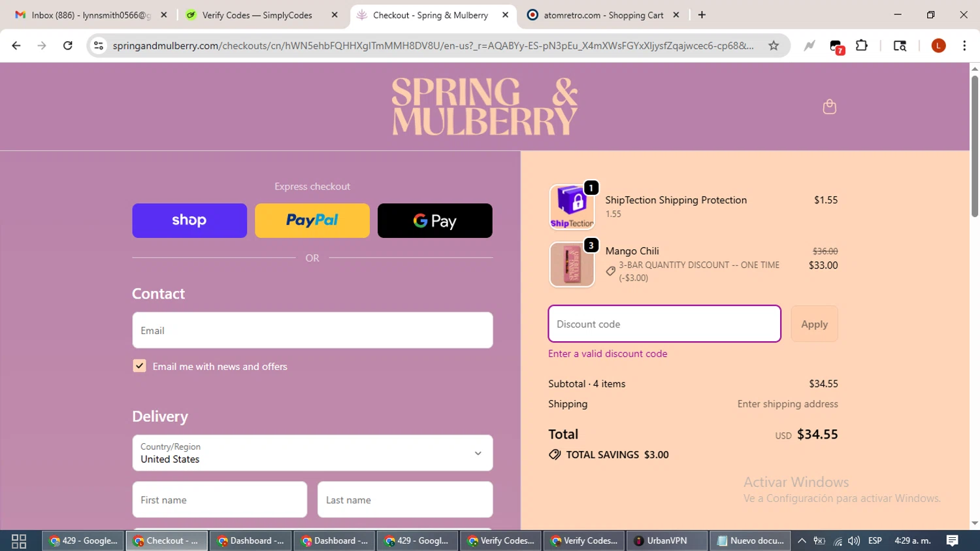The image size is (980, 551).
Task: Click 'ShipTection Shipping Protection' item name
Action: (676, 200)
